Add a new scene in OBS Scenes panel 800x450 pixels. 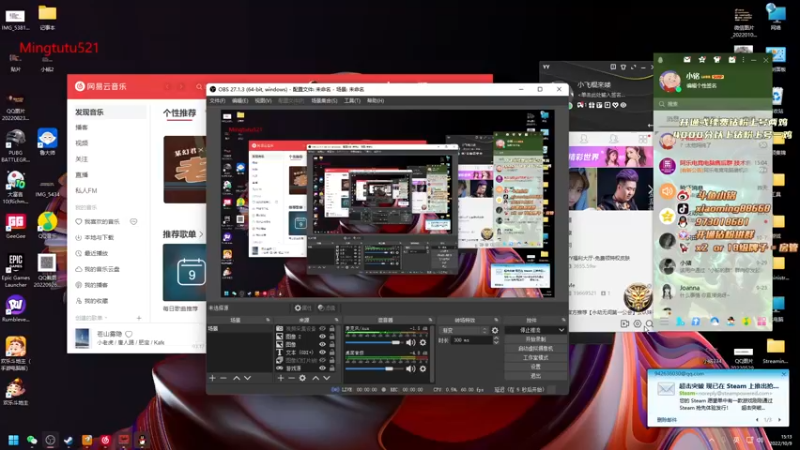(212, 378)
